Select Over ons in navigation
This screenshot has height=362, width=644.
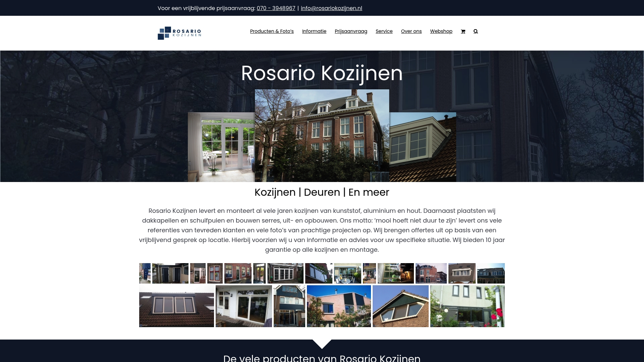coord(411,31)
